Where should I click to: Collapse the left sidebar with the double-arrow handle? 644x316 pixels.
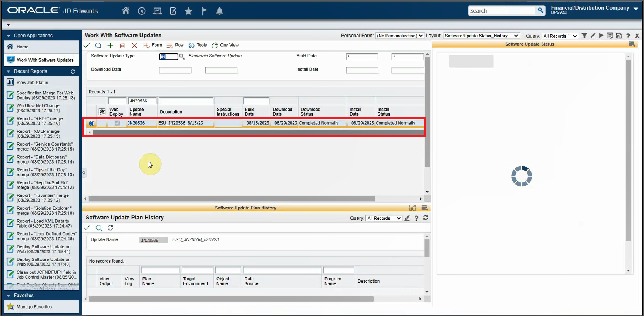84,172
